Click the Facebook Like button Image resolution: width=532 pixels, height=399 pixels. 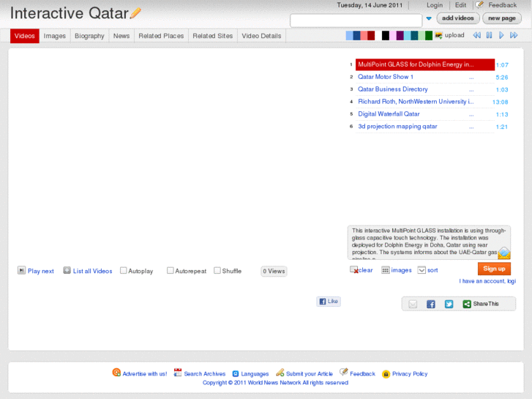(329, 301)
